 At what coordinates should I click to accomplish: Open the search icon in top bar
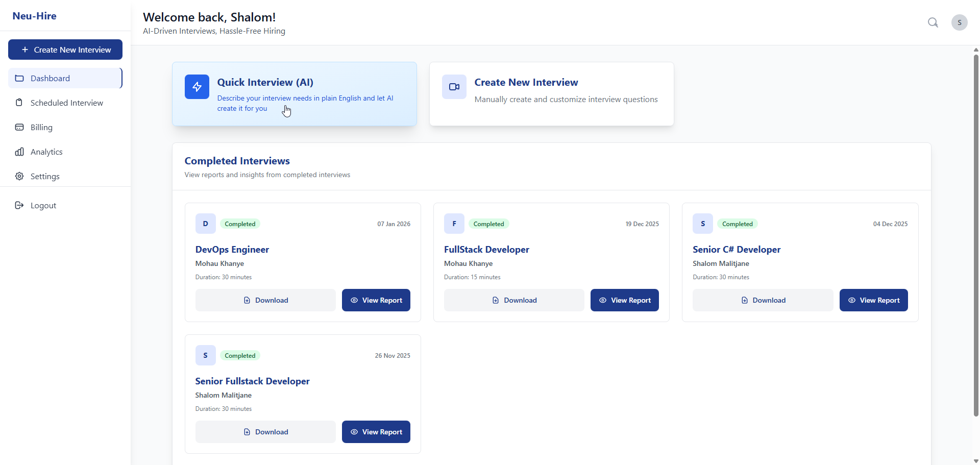[x=933, y=22]
